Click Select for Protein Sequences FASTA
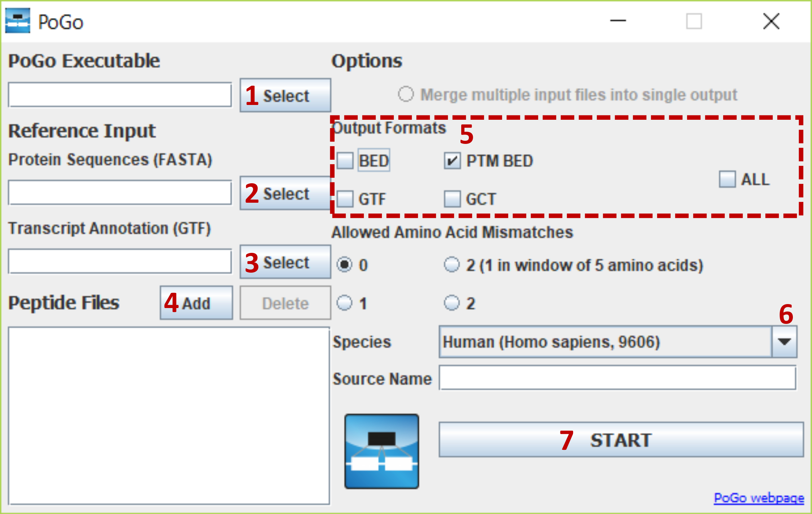Viewport: 812px width, 514px height. 285,193
